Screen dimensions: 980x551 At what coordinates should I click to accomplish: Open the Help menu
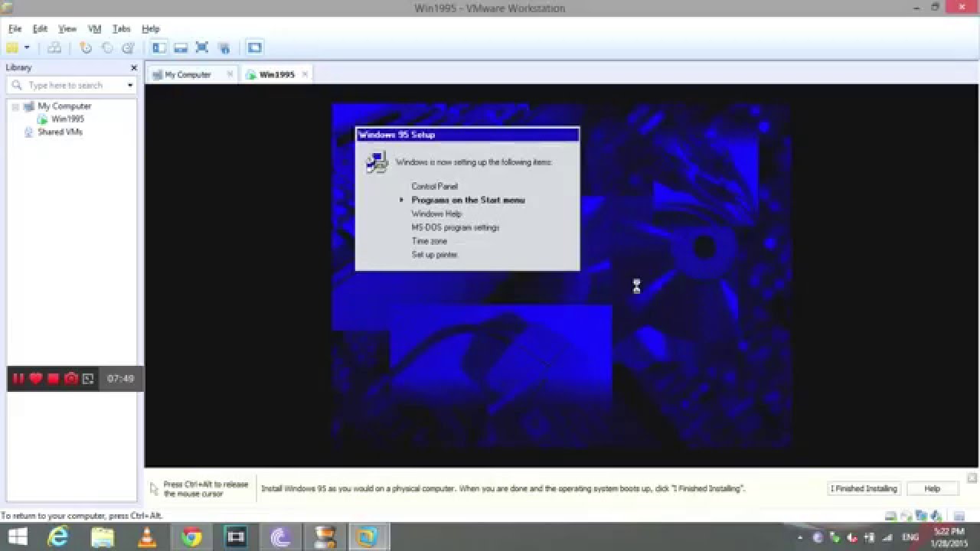click(150, 29)
